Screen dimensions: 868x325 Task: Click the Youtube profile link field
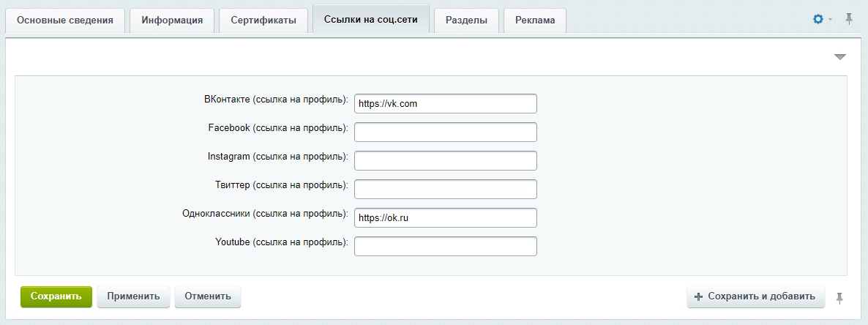[x=446, y=247]
